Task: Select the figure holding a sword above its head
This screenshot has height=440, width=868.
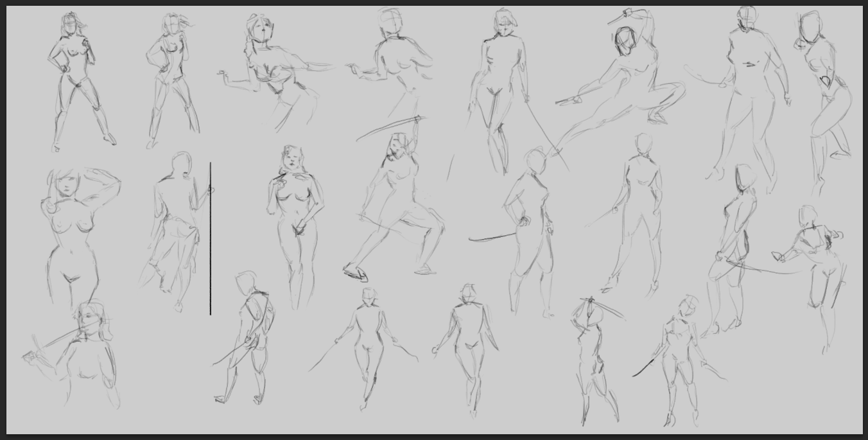Action: coord(597,360)
